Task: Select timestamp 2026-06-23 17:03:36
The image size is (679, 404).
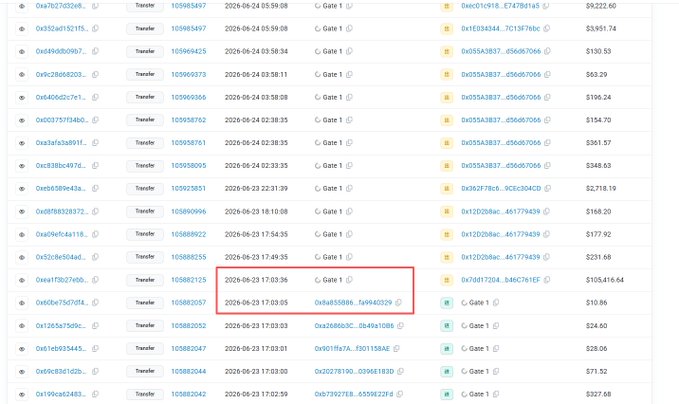Action: coord(256,280)
